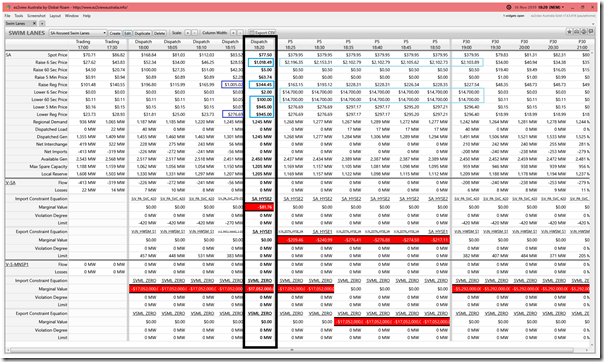The image size is (604, 362).
Task: Open the Layout menu
Action: [55, 16]
